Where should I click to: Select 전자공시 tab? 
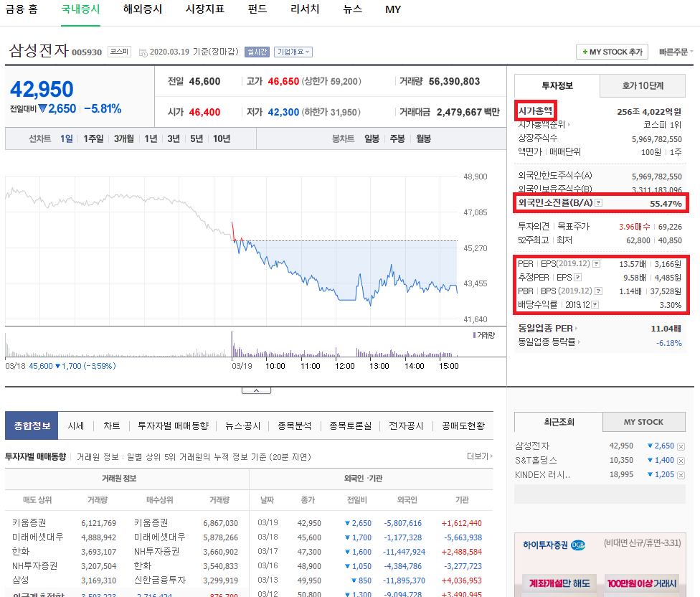(x=406, y=426)
